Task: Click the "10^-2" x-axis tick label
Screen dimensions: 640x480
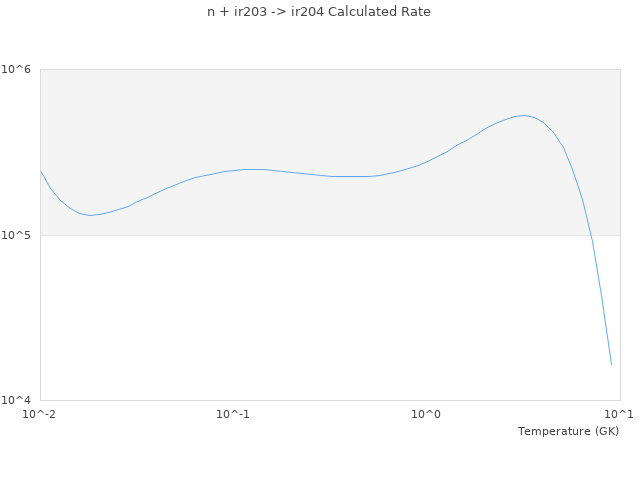Action: pos(40,414)
